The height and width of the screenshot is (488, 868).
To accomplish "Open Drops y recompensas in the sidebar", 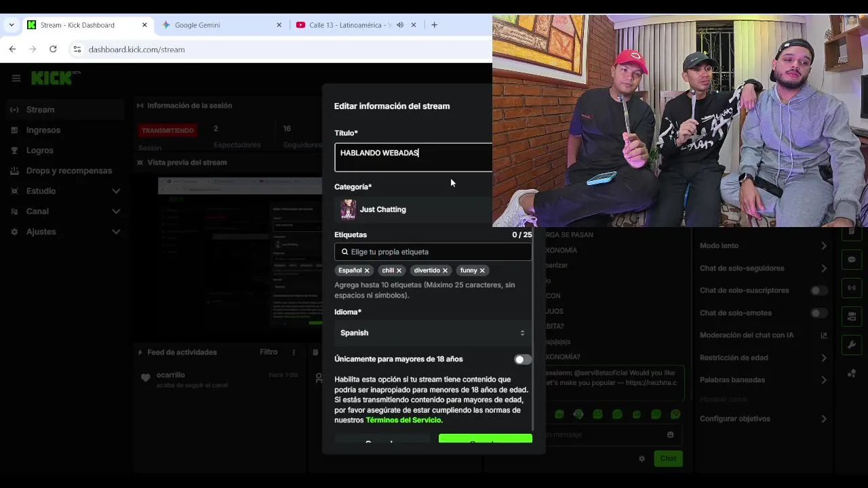I will coord(65,171).
